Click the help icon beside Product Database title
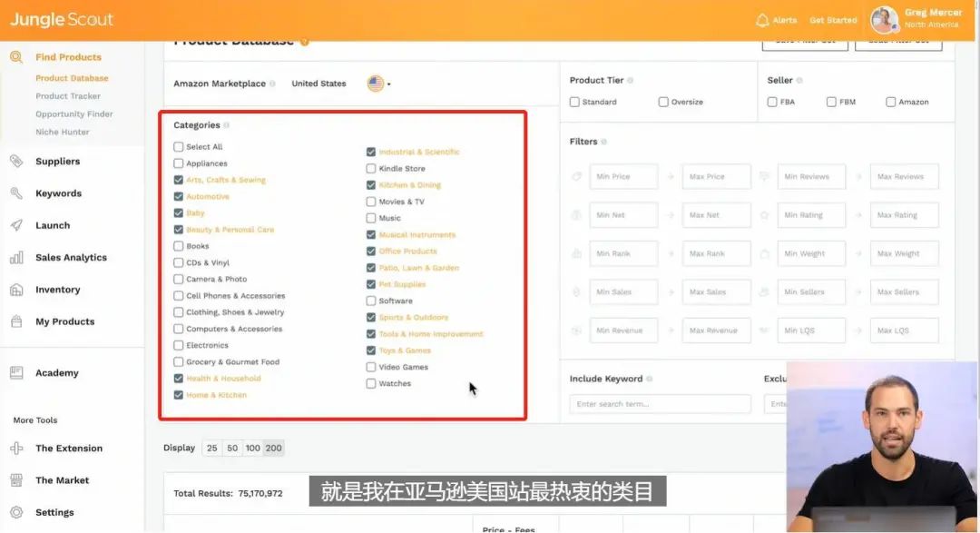Screen dimensions: 980x533 tap(304, 42)
